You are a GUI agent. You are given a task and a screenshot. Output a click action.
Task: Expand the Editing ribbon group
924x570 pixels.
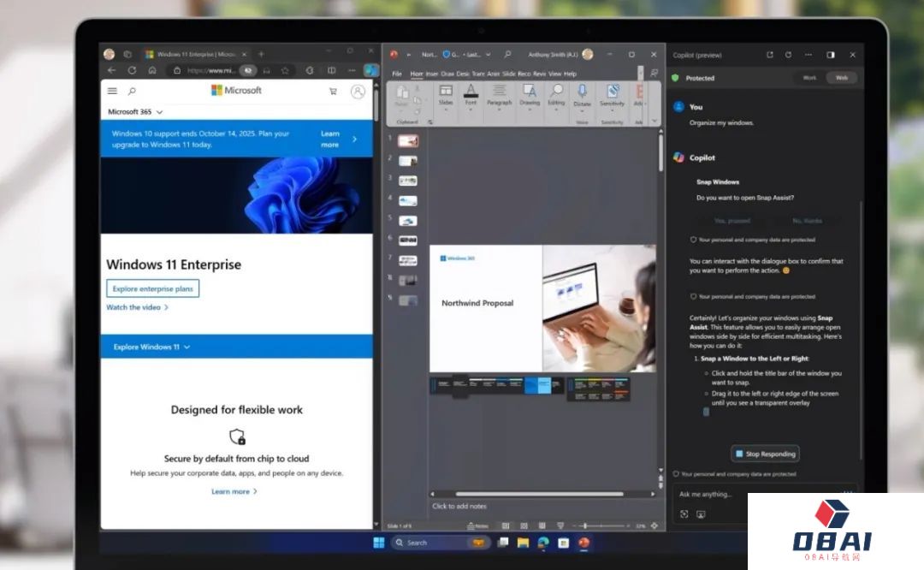tap(556, 98)
